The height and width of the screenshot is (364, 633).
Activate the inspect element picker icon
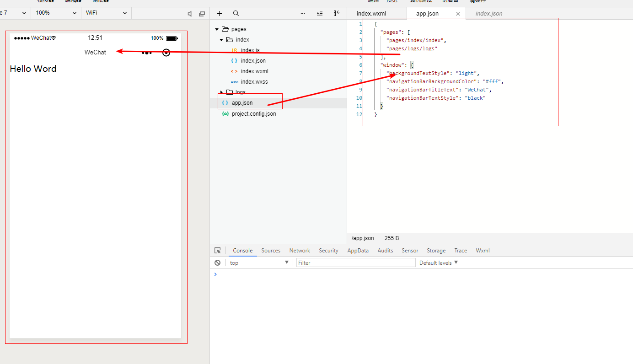click(x=218, y=251)
